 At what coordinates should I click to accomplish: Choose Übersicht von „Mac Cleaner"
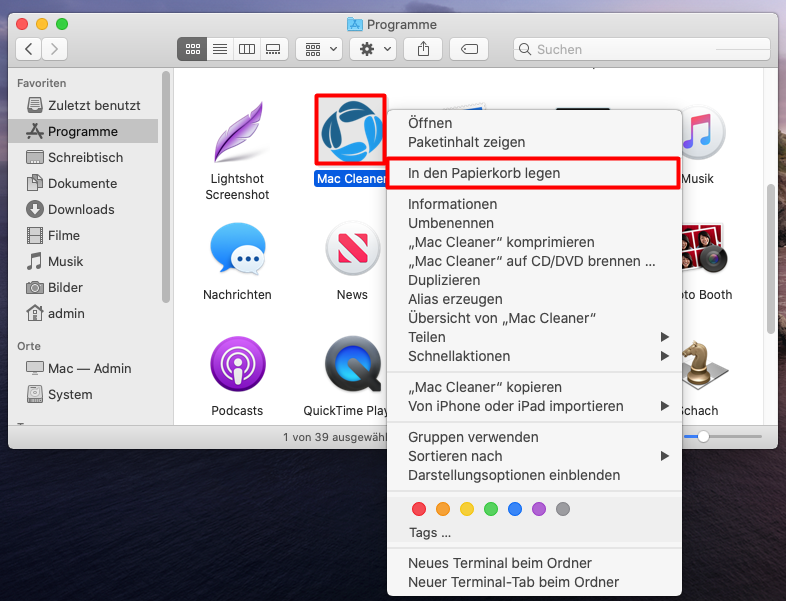pos(534,318)
